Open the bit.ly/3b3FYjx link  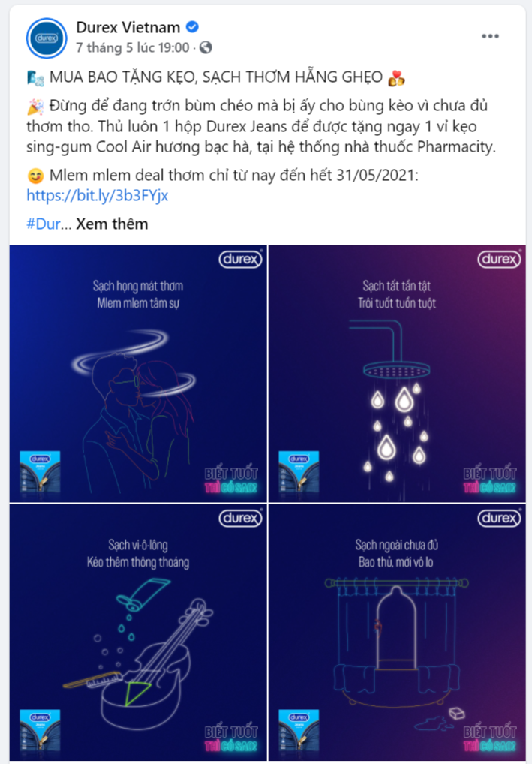(98, 195)
